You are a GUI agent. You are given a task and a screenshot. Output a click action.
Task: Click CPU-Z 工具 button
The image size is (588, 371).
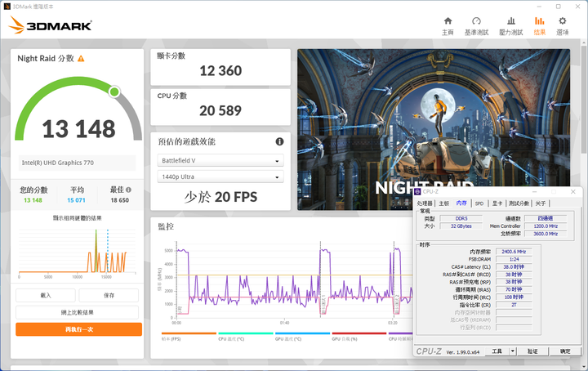tap(497, 351)
